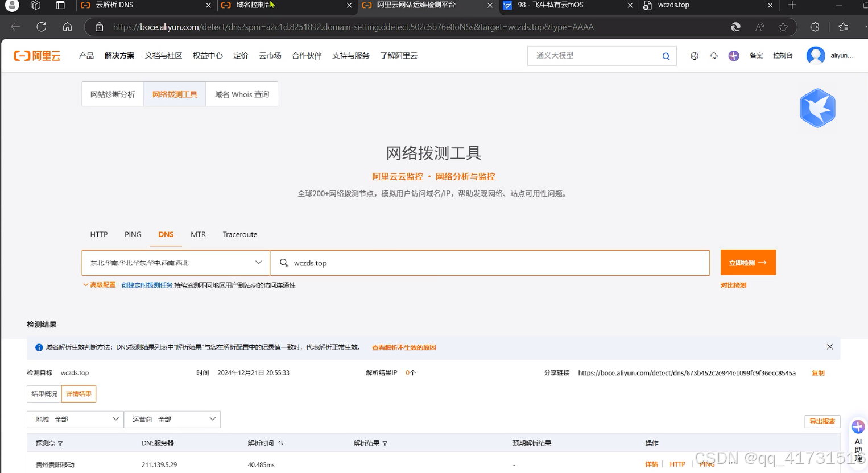Go to browser home page icon

tap(67, 27)
